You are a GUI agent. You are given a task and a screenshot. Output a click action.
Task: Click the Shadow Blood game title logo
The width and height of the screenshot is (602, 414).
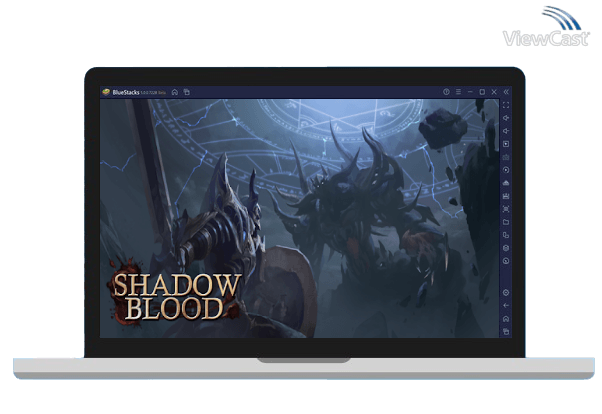[x=176, y=295]
